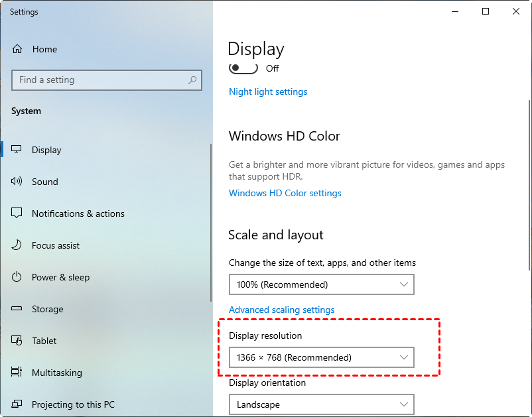
Task: Open Windows HD Color settings link
Action: coord(285,193)
